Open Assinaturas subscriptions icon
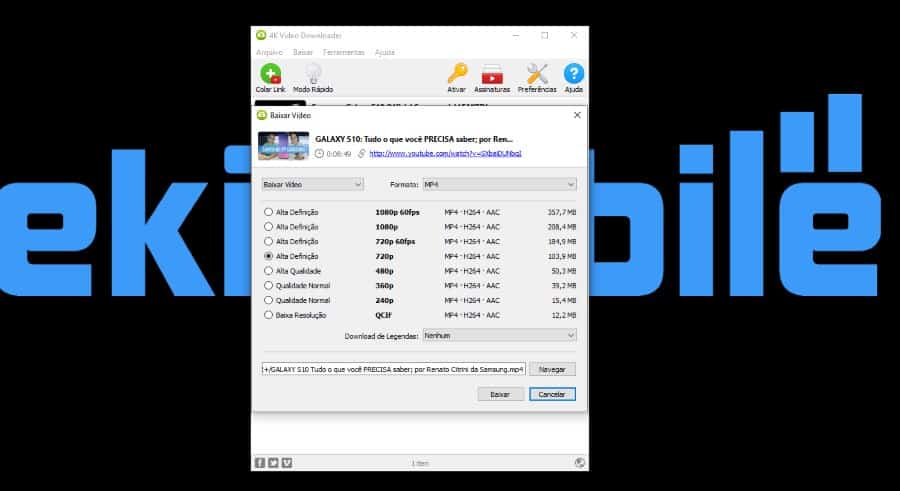The width and height of the screenshot is (900, 491). 492,75
